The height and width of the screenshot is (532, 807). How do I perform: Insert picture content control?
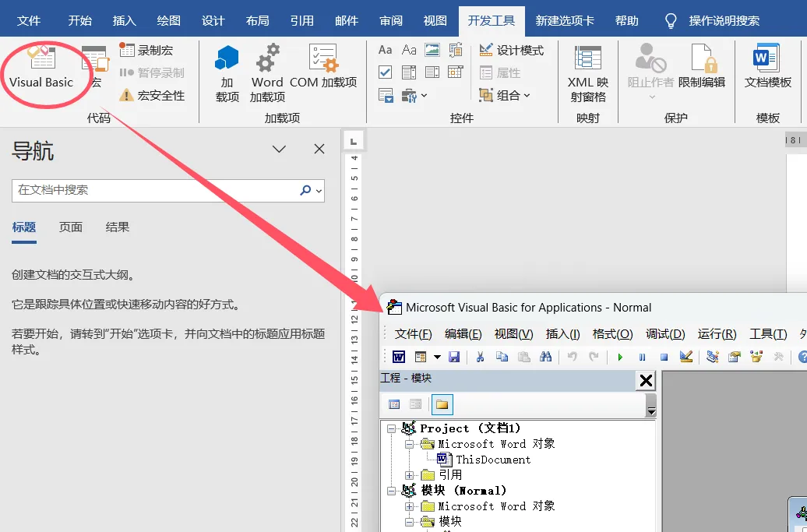click(432, 50)
